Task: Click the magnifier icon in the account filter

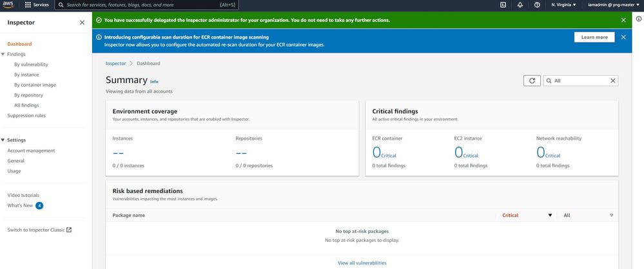Action: point(549,81)
